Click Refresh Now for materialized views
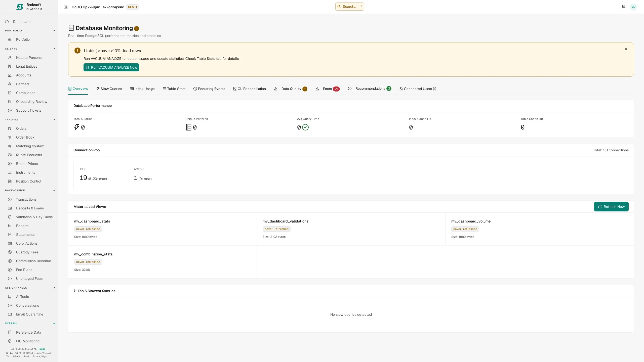This screenshot has width=644, height=362. (611, 207)
